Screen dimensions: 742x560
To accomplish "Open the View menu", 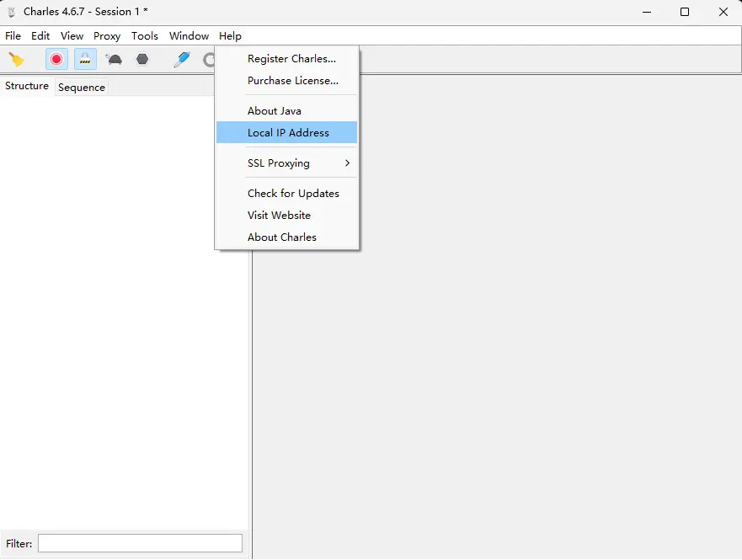I will [72, 36].
